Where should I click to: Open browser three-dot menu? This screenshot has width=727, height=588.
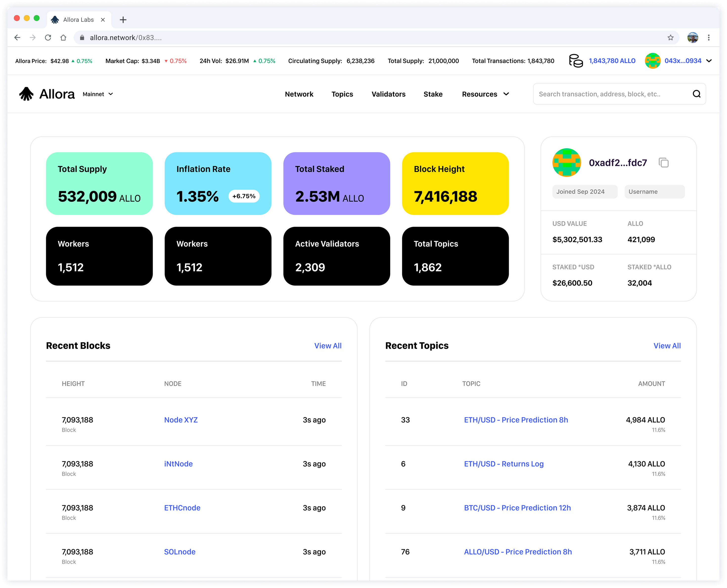pos(709,38)
